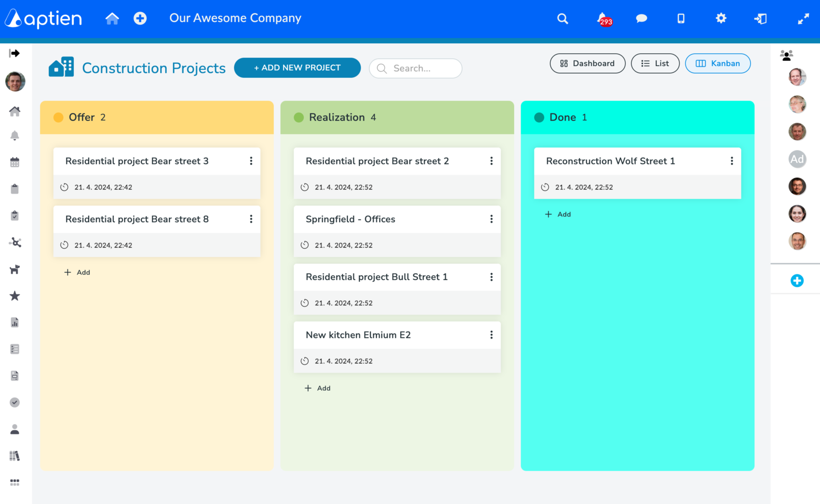Expand the left sidebar with arrow icon
The image size is (820, 504).
(15, 53)
